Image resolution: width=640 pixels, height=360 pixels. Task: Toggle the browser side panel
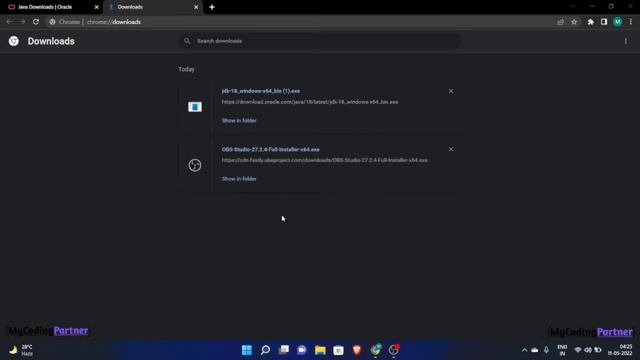(604, 22)
